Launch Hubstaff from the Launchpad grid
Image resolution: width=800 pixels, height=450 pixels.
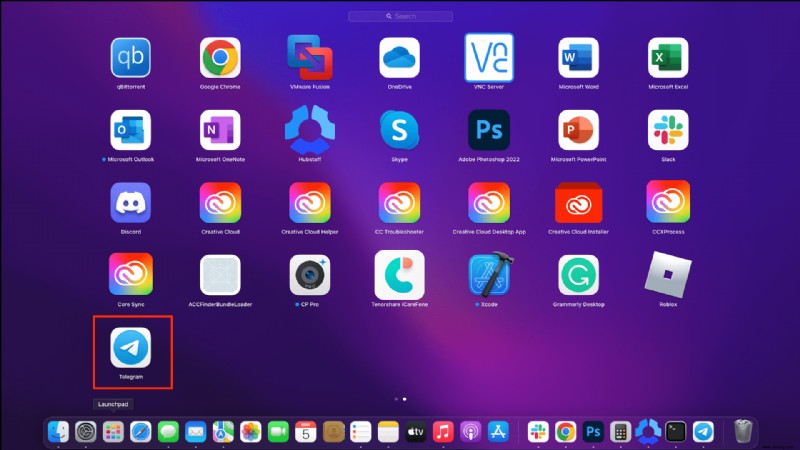310,130
